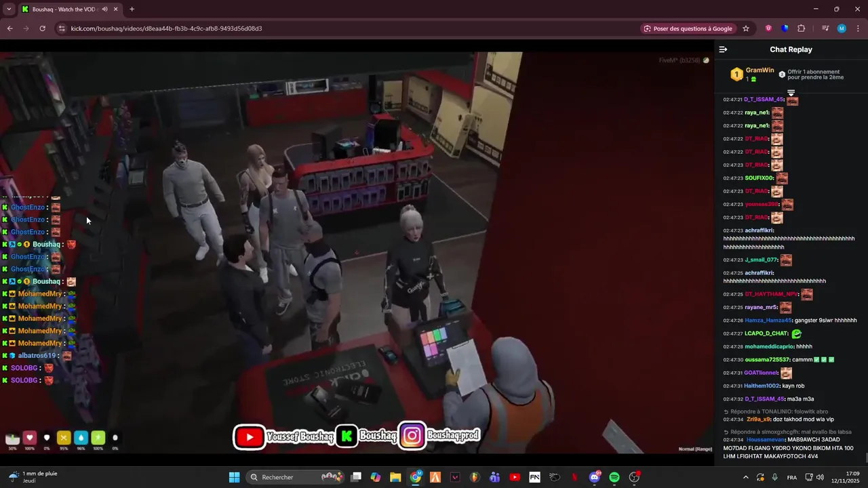Open Microsoft Teams from the taskbar
The width and height of the screenshot is (868, 488).
pyautogui.click(x=495, y=477)
